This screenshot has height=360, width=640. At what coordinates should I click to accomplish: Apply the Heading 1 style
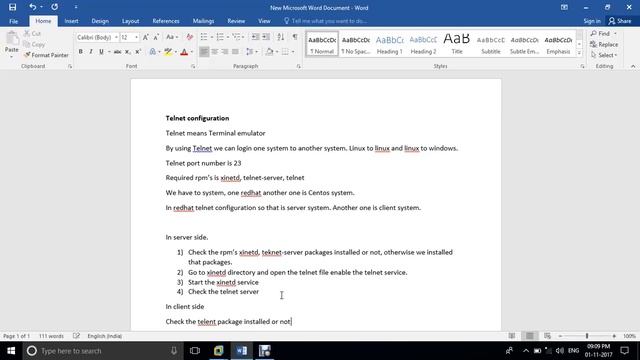pos(389,44)
